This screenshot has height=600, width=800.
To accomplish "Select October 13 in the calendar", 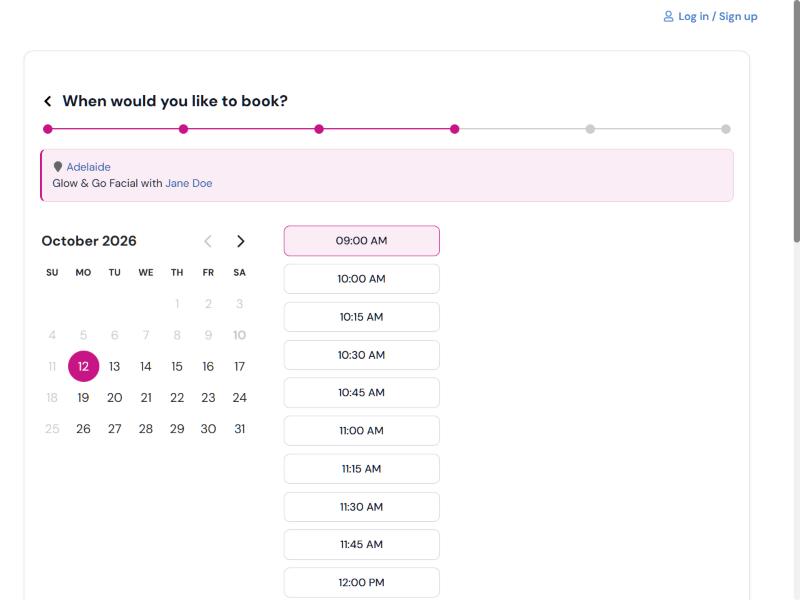I will click(115, 366).
